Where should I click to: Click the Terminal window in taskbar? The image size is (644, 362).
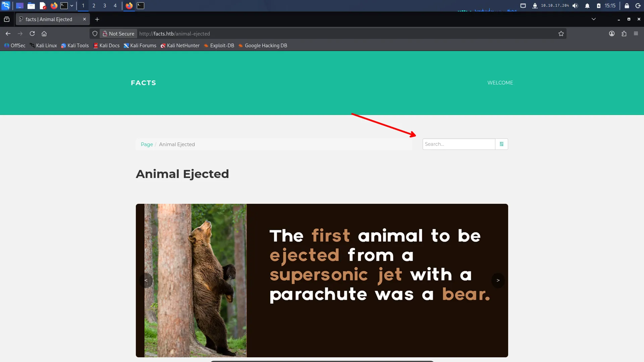pyautogui.click(x=141, y=6)
